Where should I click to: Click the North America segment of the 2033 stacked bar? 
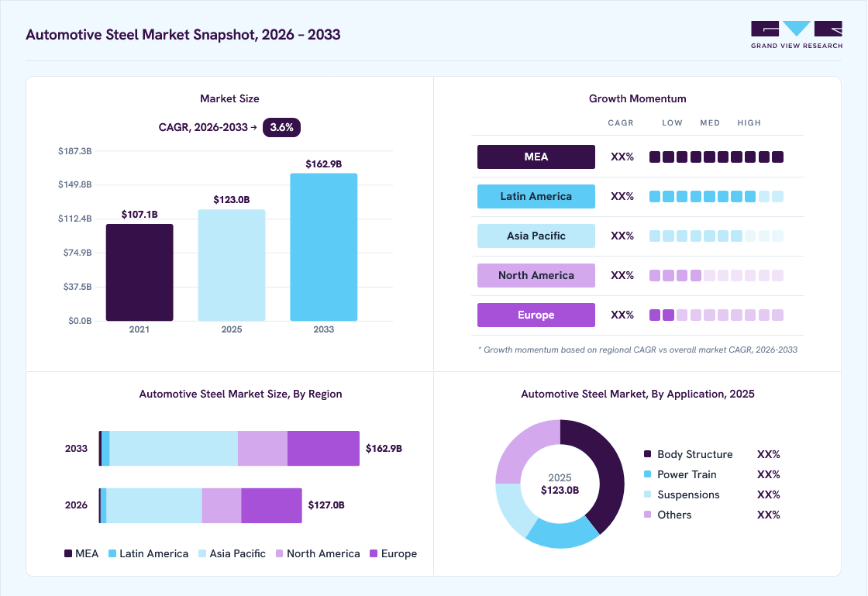(x=263, y=448)
